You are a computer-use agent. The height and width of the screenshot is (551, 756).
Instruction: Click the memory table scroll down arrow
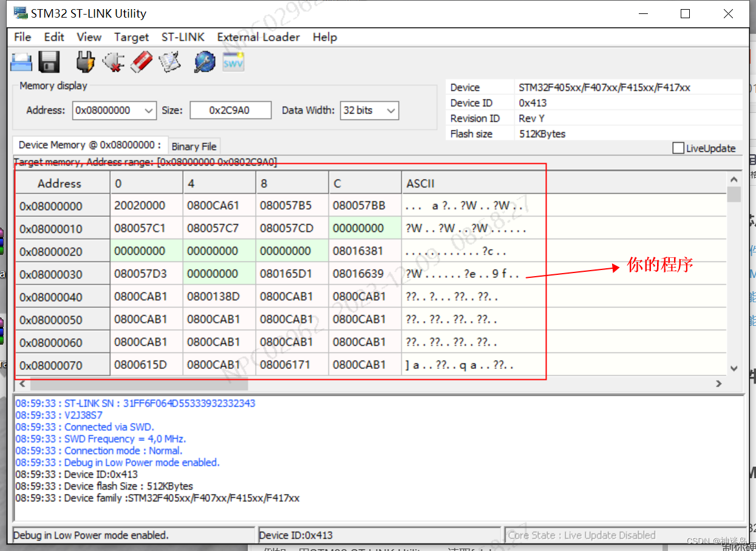(x=734, y=368)
